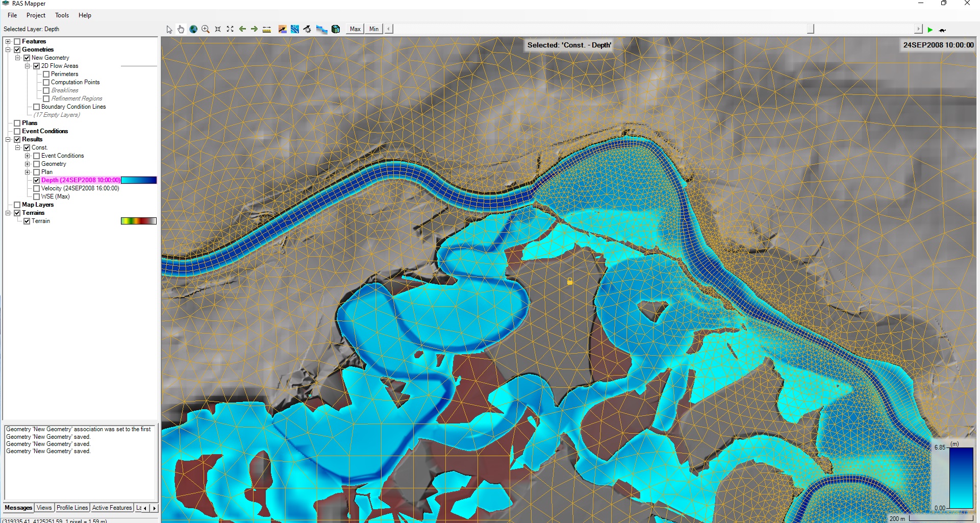Check the Velocity results layer
The height and width of the screenshot is (523, 980).
36,188
